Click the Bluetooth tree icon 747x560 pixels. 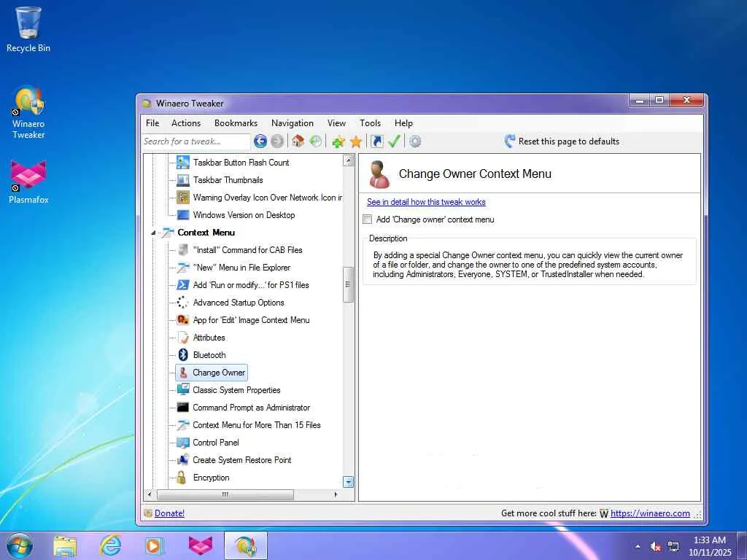183,355
